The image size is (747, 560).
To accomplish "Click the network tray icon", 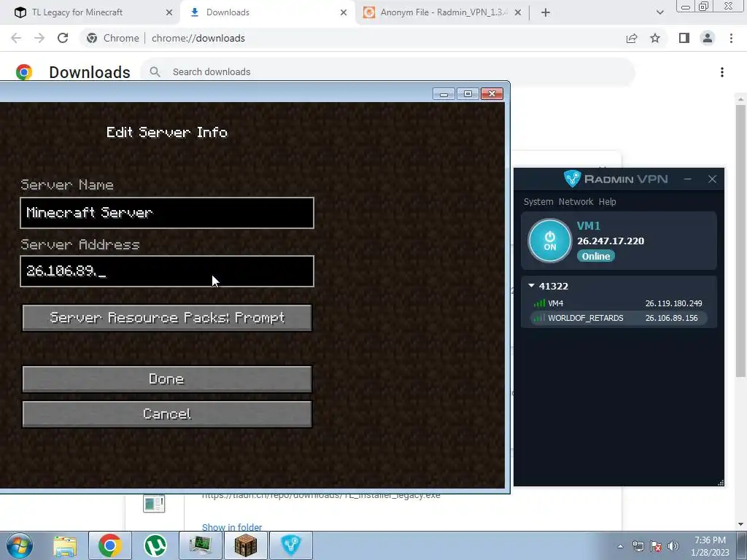I will click(x=638, y=546).
